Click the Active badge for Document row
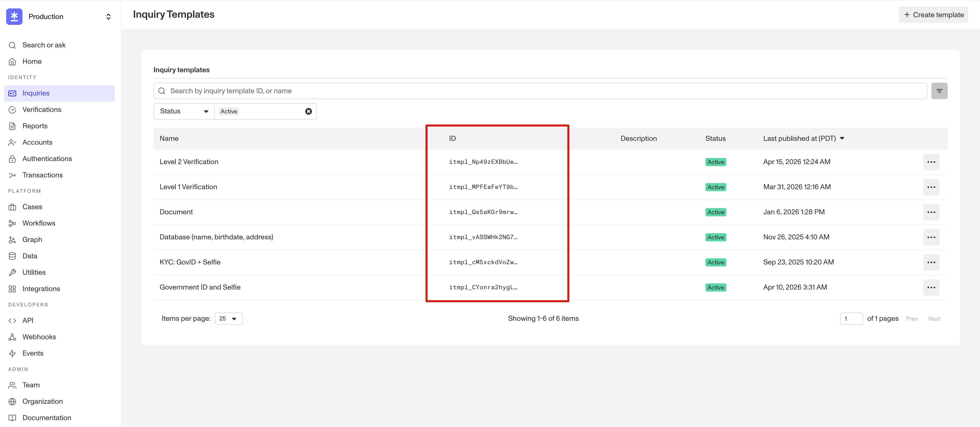 pyautogui.click(x=716, y=212)
